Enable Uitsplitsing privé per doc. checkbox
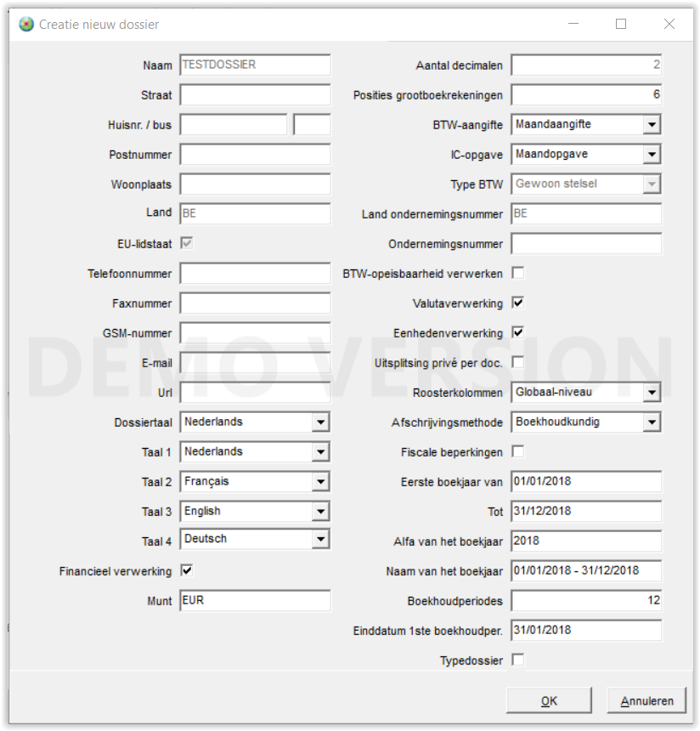Screen dimensions: 700x731 pos(518,363)
